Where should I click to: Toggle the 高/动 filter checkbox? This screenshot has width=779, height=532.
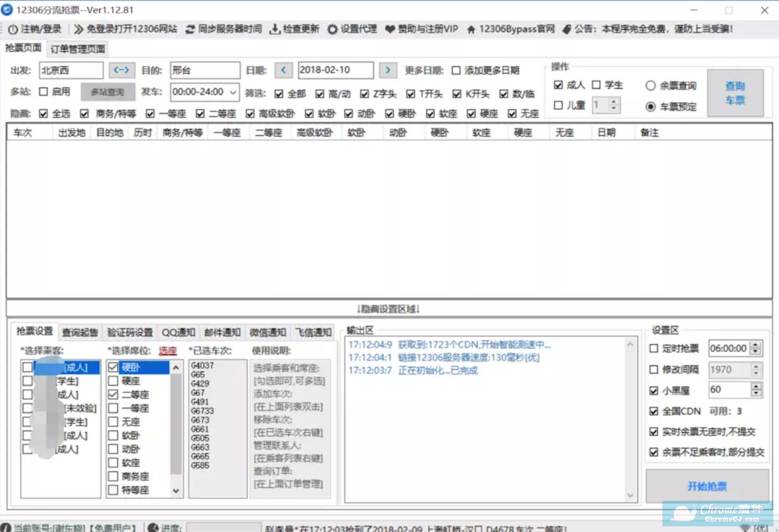pos(320,94)
